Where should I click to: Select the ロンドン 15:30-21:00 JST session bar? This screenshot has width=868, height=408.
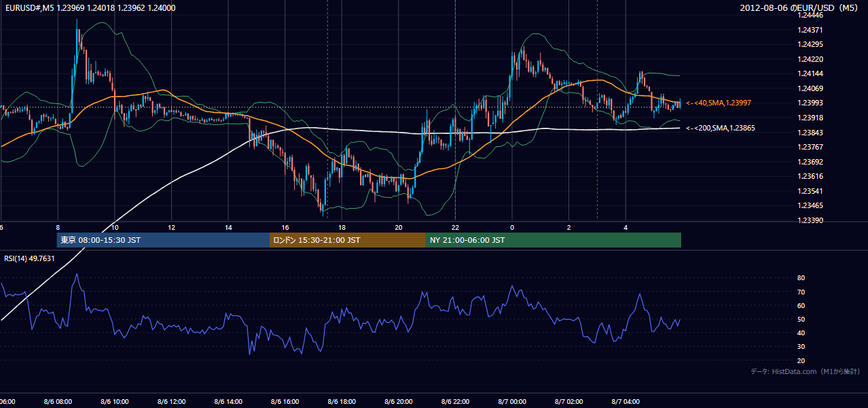[347, 240]
